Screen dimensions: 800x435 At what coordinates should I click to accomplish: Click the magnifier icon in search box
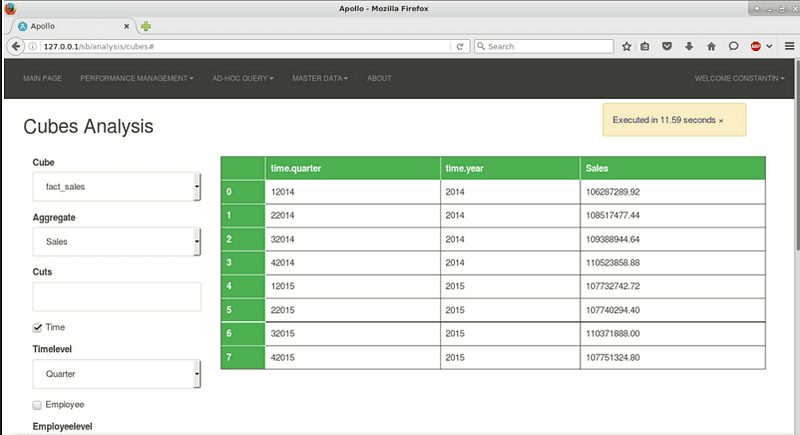[481, 46]
